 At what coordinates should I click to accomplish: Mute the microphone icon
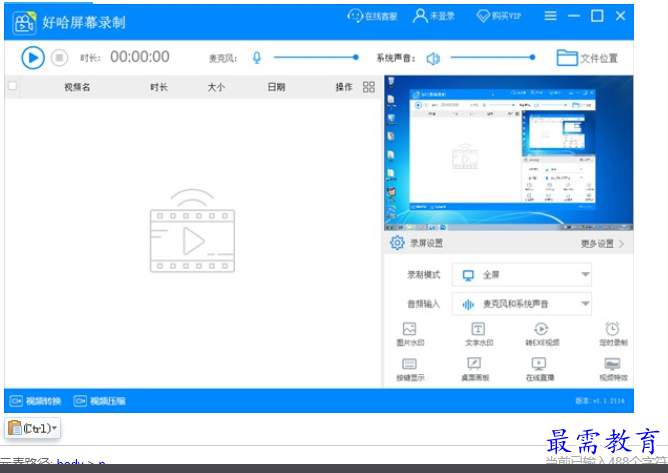[256, 58]
